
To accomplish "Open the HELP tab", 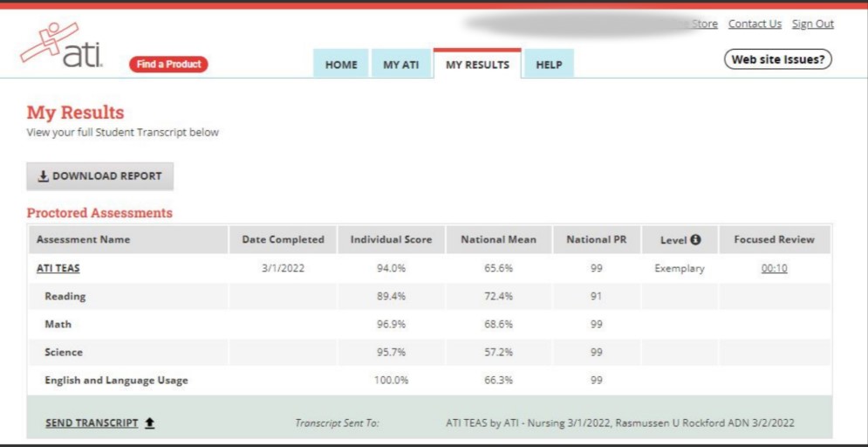I will (x=549, y=65).
